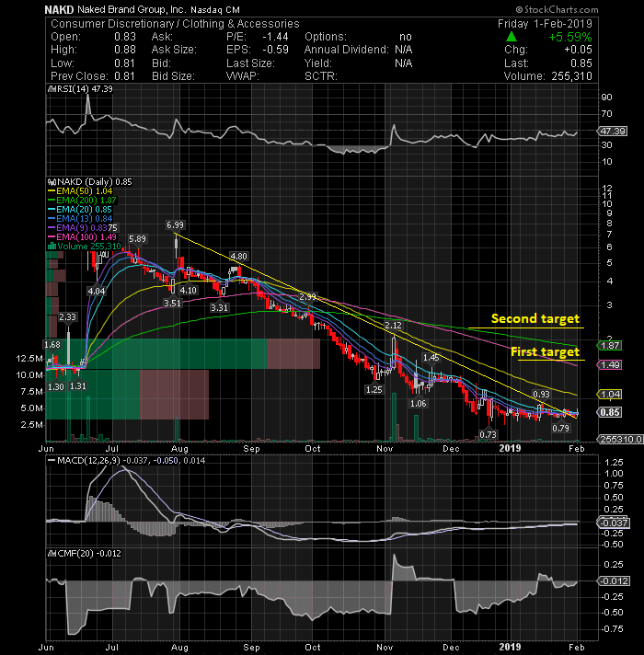Click the RSI(14) 47.39 panel label

(85, 89)
